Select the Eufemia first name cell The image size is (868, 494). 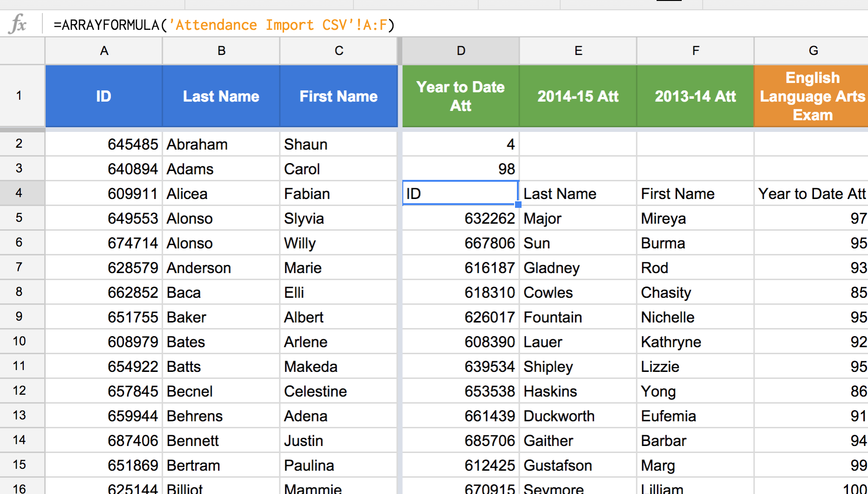point(695,416)
